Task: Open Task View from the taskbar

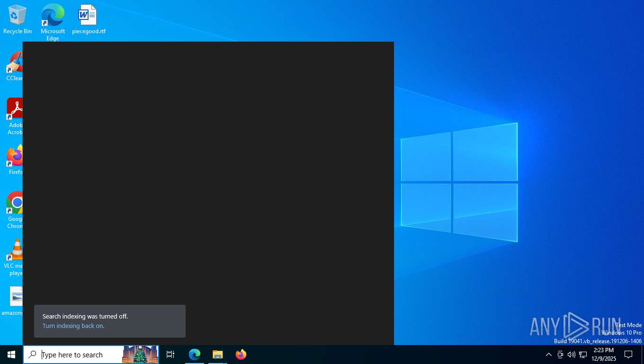Action: 170,355
